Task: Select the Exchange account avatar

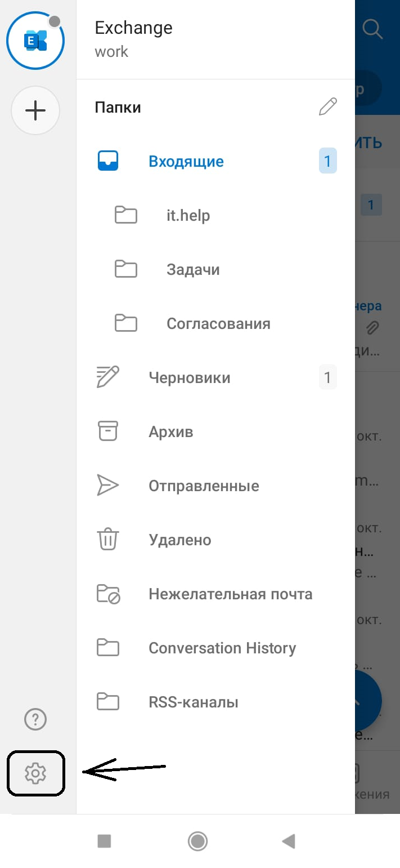Action: [x=35, y=41]
